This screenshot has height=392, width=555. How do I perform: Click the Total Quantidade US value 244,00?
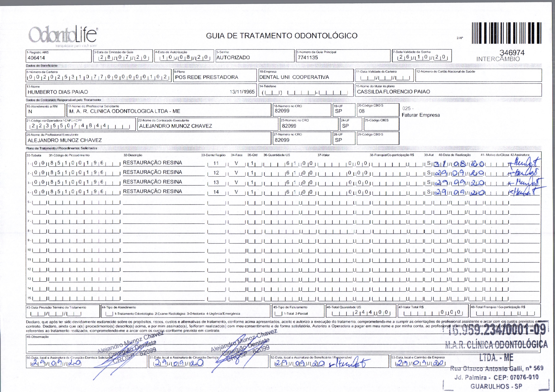tap(372, 312)
